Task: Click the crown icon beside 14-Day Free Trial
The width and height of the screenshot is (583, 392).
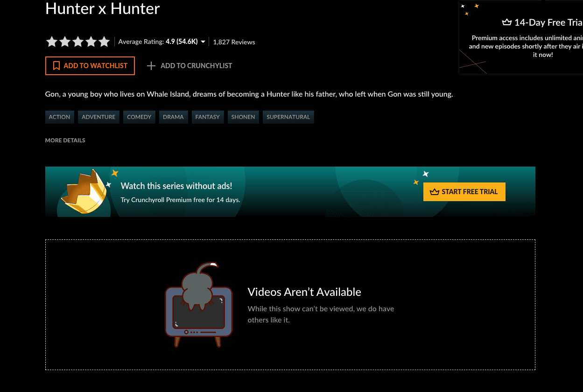Action: (507, 22)
